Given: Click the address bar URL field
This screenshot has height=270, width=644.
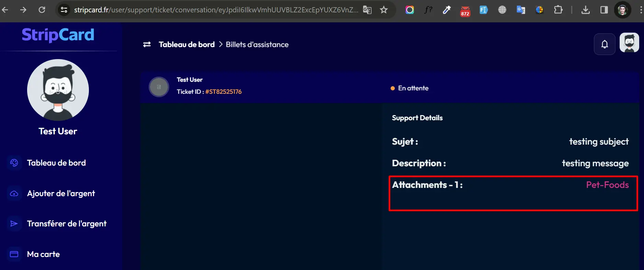Looking at the screenshot, I should pyautogui.click(x=216, y=10).
